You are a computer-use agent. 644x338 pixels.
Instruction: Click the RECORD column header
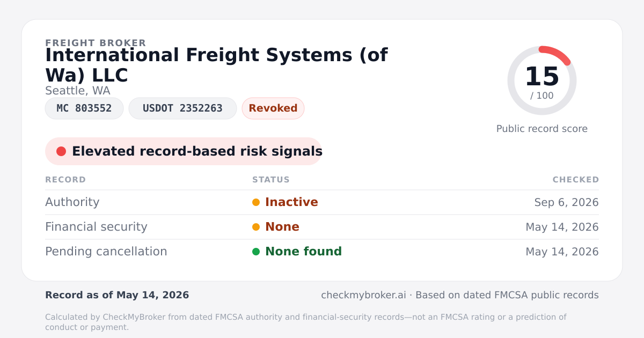coord(65,180)
